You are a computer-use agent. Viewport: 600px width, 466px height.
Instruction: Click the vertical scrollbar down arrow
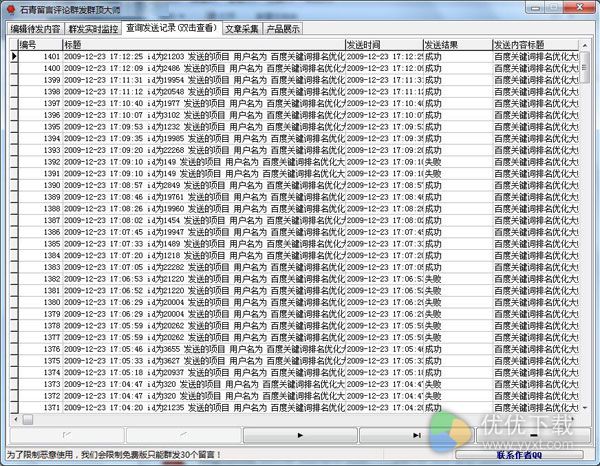585,407
